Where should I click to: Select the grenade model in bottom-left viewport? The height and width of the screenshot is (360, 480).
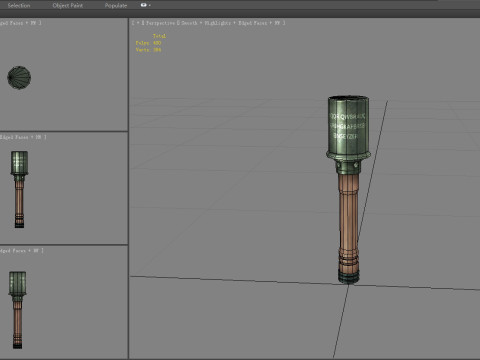point(17,310)
